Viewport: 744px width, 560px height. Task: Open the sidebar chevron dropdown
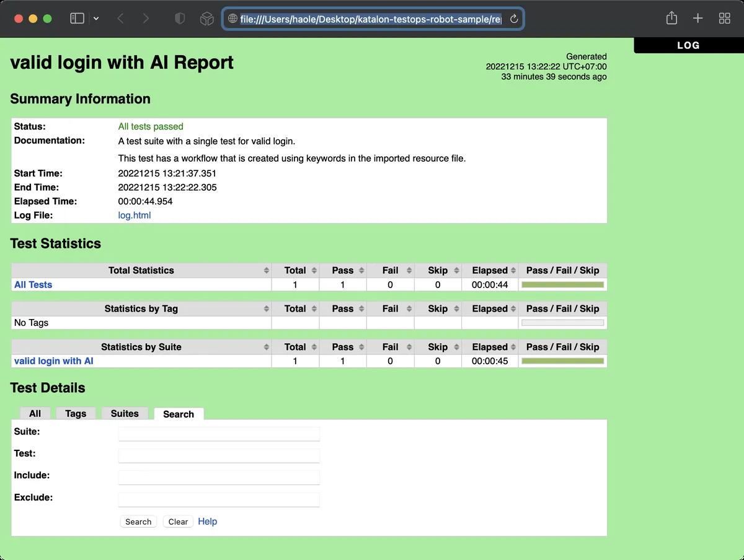(97, 18)
